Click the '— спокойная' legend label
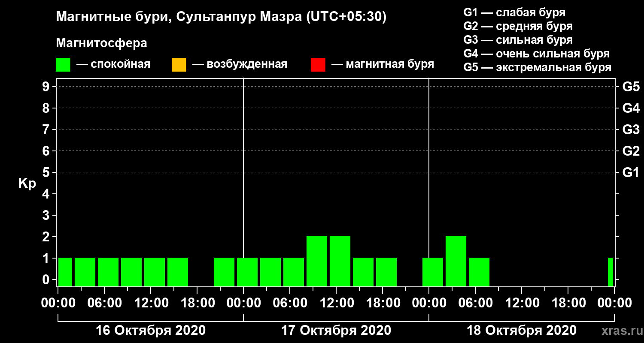This screenshot has width=644, height=343. click(113, 64)
